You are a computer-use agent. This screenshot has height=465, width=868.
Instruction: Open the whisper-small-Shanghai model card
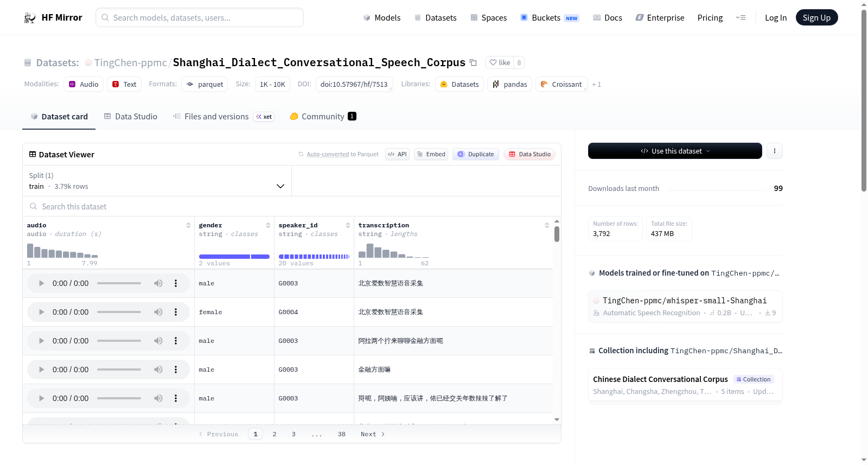685,307
